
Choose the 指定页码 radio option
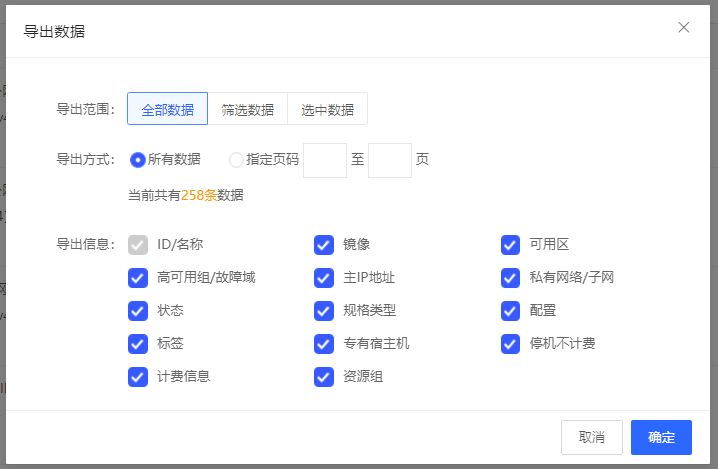point(236,160)
